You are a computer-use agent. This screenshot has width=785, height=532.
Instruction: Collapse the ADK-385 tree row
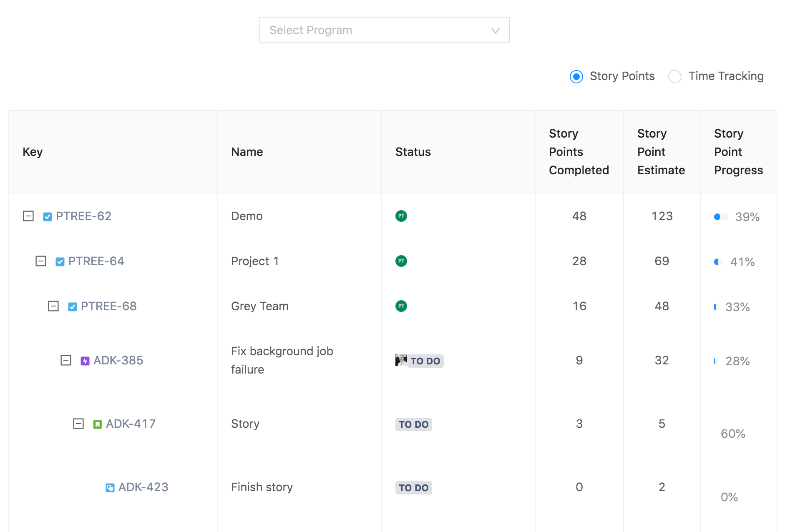[x=66, y=360]
